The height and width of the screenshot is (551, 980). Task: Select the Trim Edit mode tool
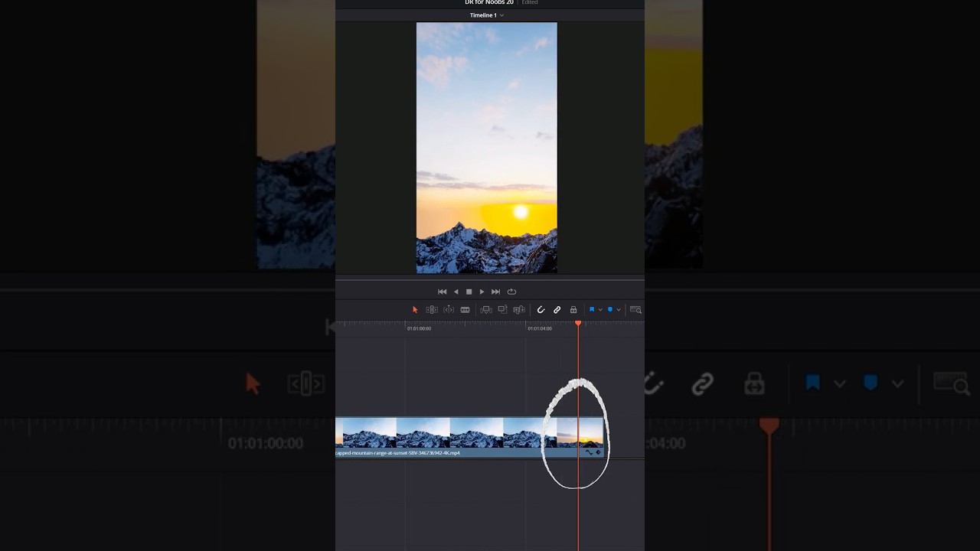tap(432, 310)
